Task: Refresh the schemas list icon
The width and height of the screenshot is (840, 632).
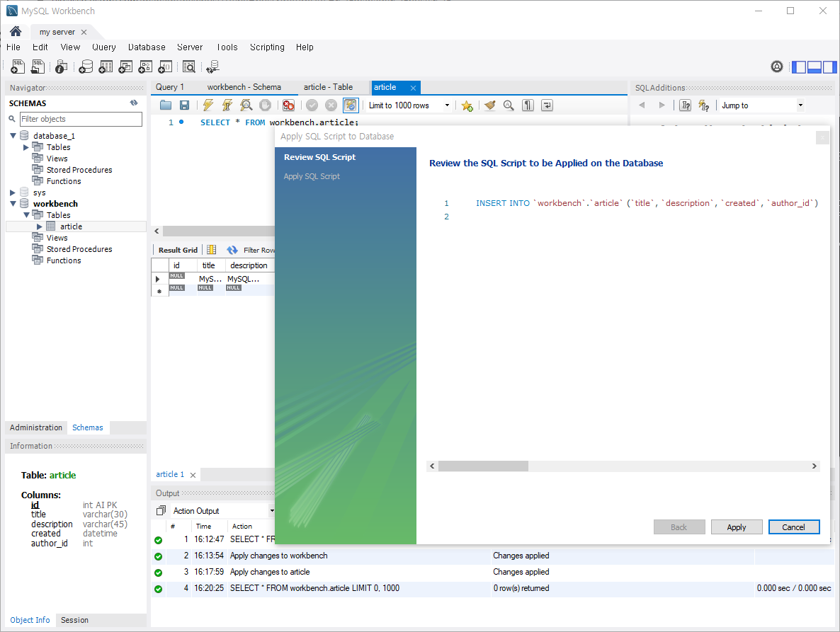Action: pyautogui.click(x=134, y=103)
